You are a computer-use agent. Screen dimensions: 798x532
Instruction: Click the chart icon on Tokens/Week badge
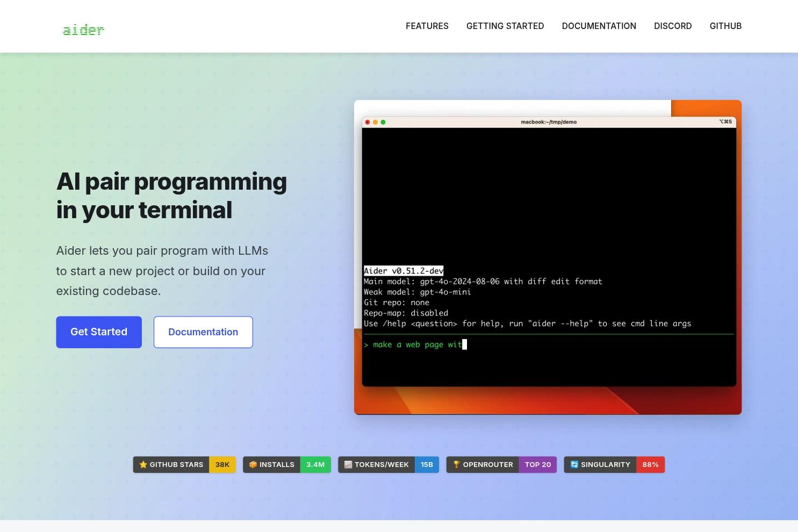click(348, 465)
